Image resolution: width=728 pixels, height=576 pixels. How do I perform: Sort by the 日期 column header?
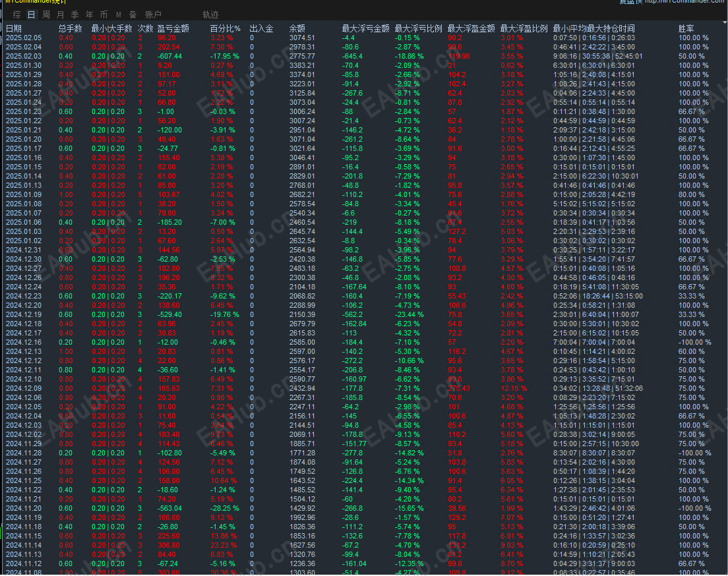13,29
